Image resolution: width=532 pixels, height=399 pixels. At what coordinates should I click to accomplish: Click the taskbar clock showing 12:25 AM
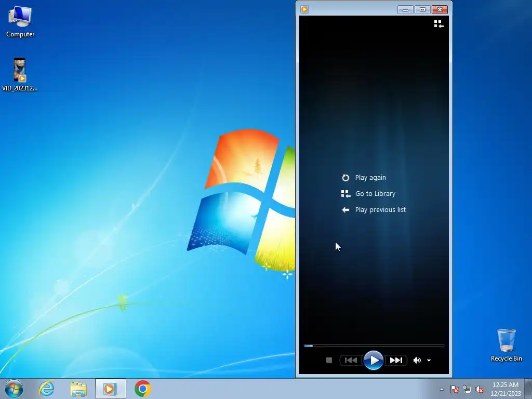coord(505,389)
